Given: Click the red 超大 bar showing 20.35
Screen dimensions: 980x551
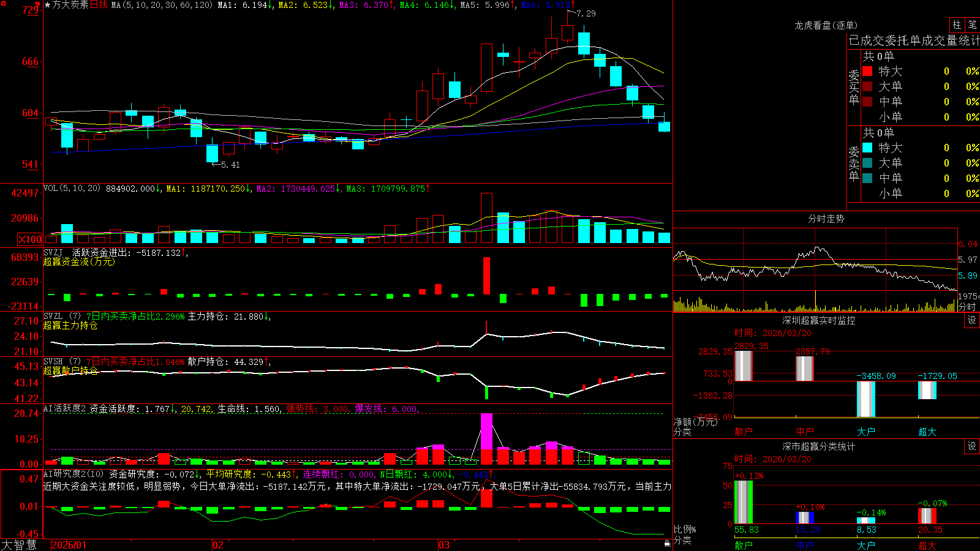Looking at the screenshot, I should point(927,516).
